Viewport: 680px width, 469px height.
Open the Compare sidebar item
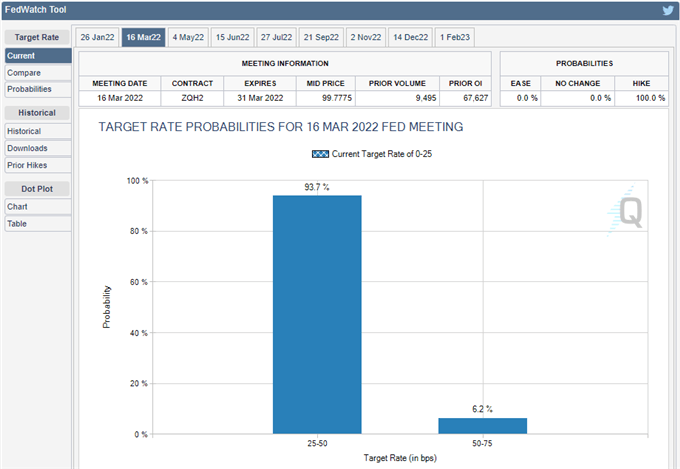point(38,73)
